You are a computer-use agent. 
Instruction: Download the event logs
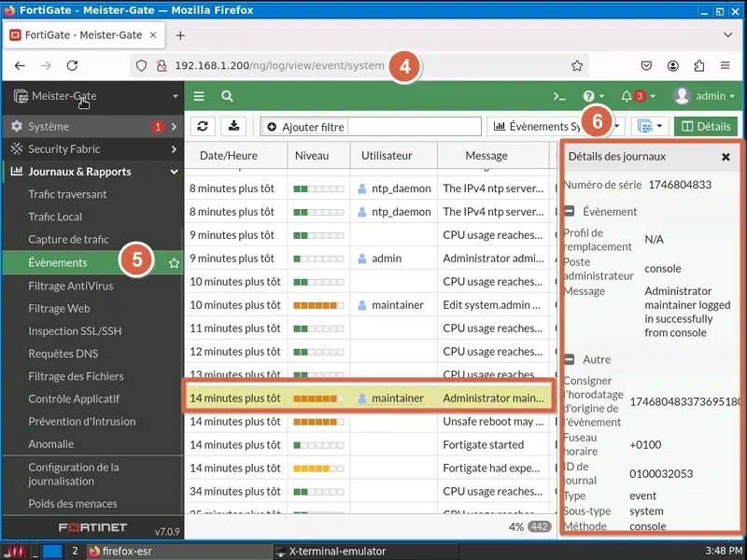234,126
